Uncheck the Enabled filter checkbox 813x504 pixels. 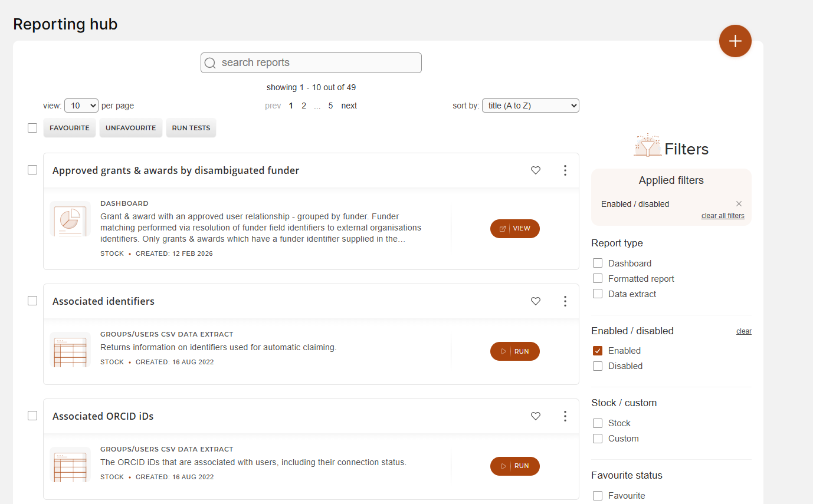click(x=598, y=351)
